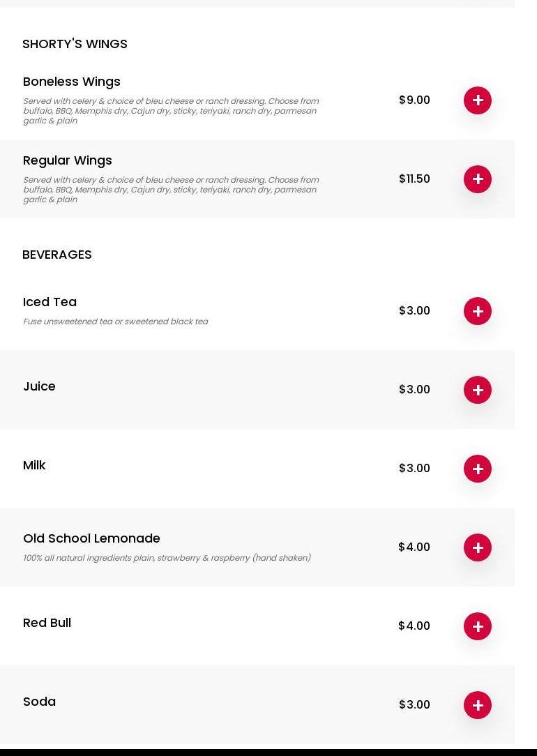The image size is (537, 756).
Task: Select the Juice item label
Action: point(39,386)
